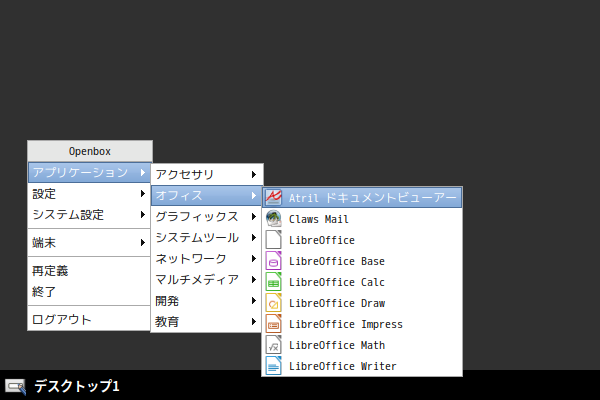Expand the 開発 submenu arrow
This screenshot has height=400, width=600.
pos(254,300)
